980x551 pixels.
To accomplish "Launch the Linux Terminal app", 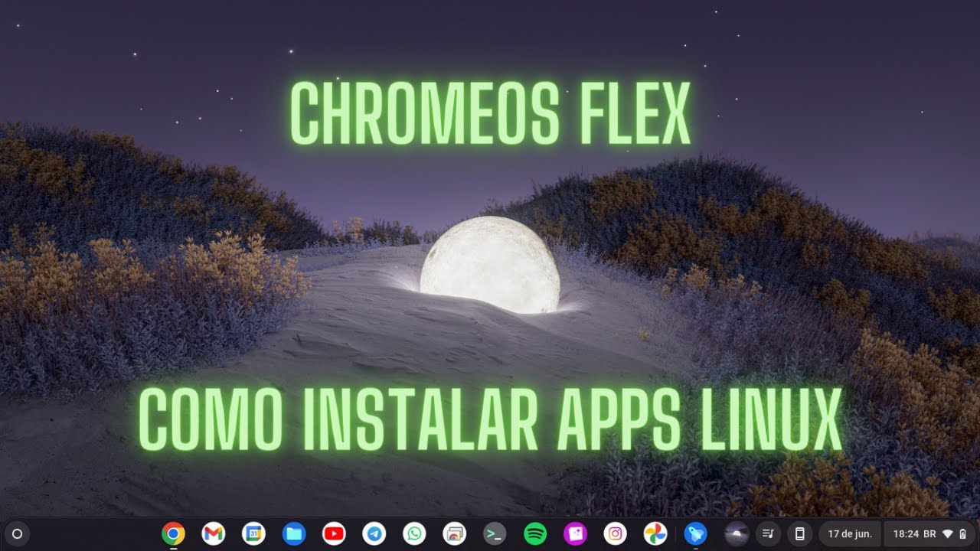I will (x=495, y=533).
